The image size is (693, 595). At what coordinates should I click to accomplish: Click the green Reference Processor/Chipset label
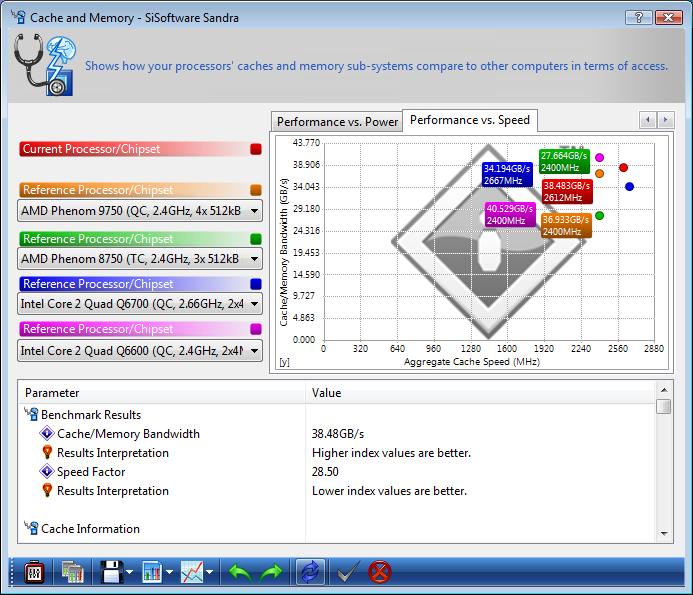tap(98, 239)
